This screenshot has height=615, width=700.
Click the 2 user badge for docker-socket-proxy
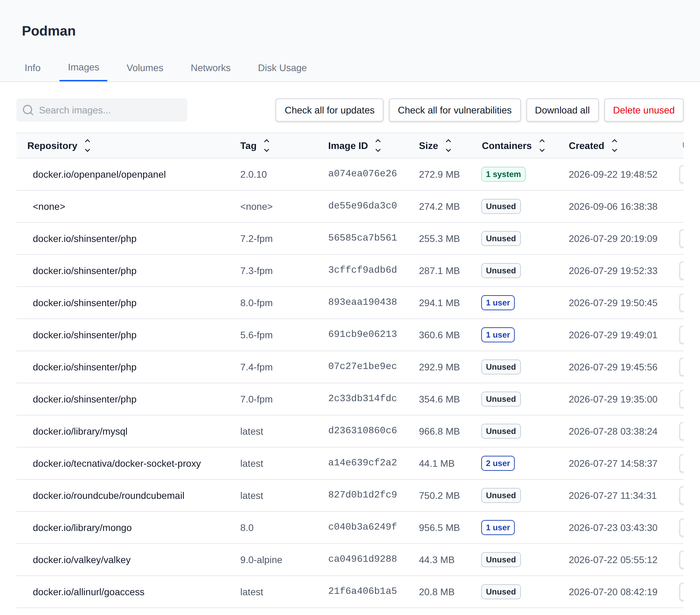click(498, 463)
